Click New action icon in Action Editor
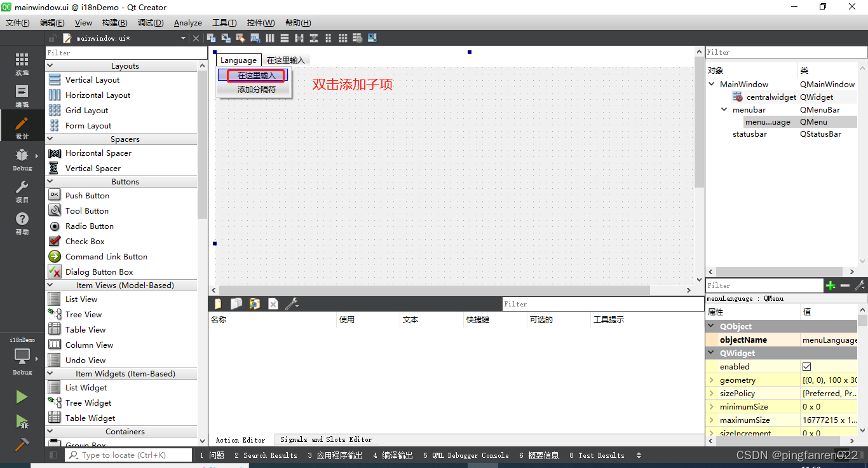This screenshot has width=868, height=468. (x=218, y=304)
